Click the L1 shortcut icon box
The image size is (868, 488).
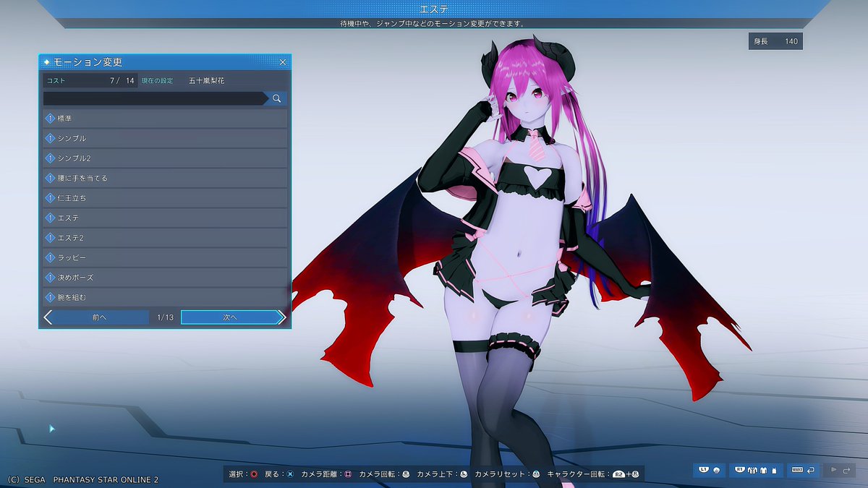(x=709, y=470)
